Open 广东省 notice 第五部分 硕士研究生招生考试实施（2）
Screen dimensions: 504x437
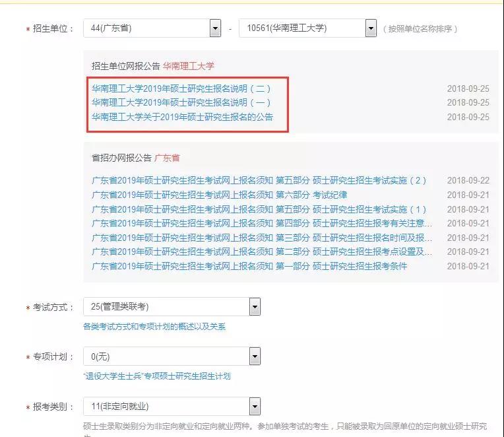pyautogui.click(x=259, y=181)
